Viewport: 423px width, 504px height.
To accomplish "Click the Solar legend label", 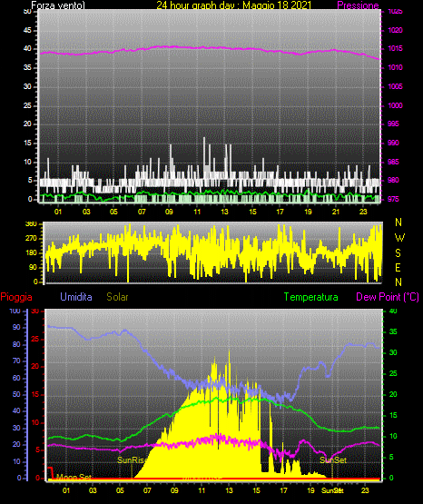I will pyautogui.click(x=117, y=297).
